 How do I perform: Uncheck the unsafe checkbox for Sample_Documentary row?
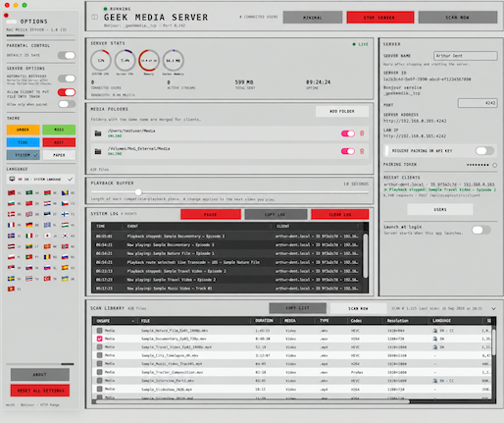[99, 339]
